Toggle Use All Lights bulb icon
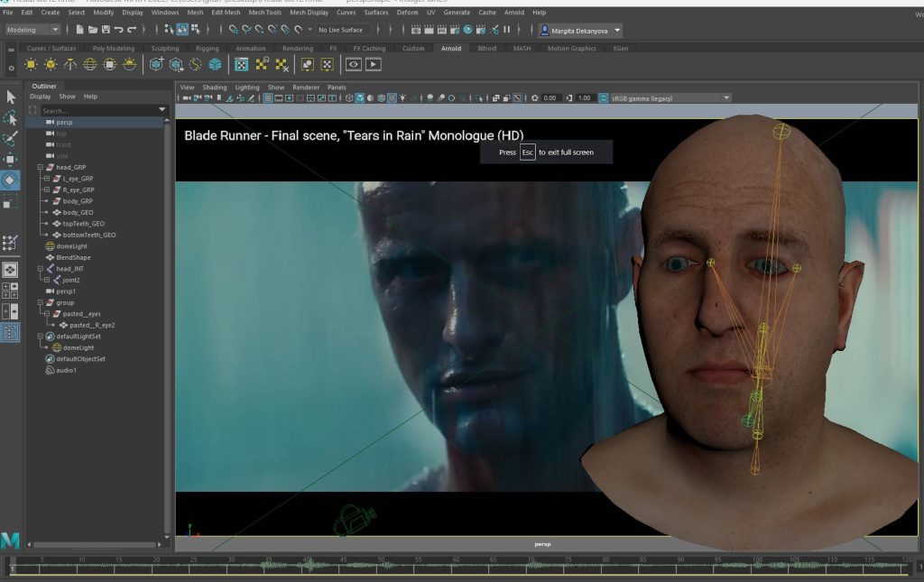 (x=402, y=98)
